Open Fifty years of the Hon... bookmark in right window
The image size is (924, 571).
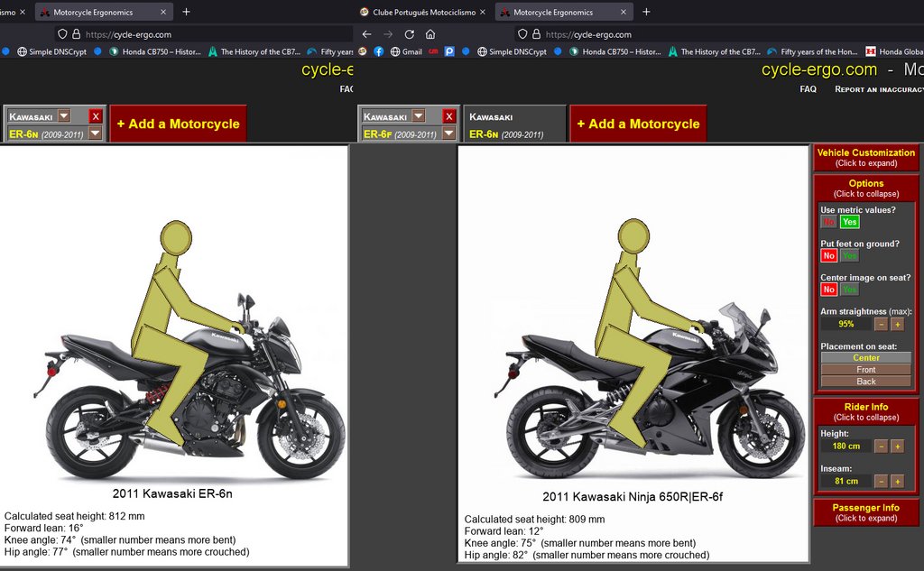point(813,51)
